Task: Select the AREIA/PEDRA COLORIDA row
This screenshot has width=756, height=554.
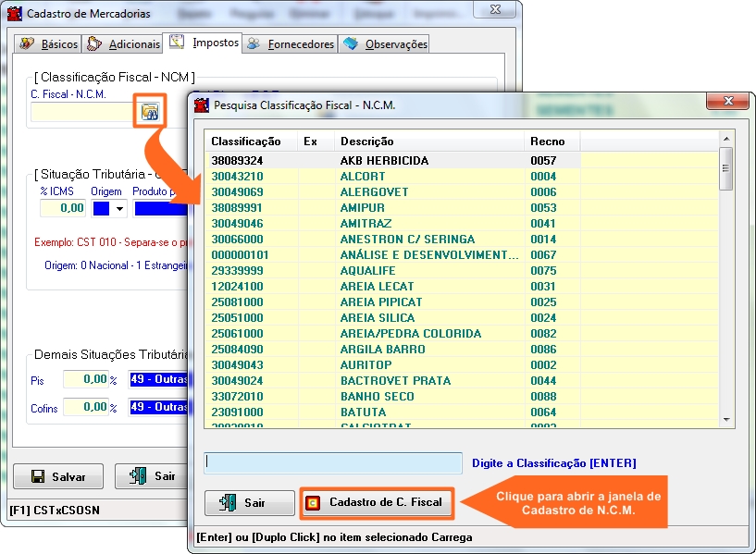Action: 462,334
